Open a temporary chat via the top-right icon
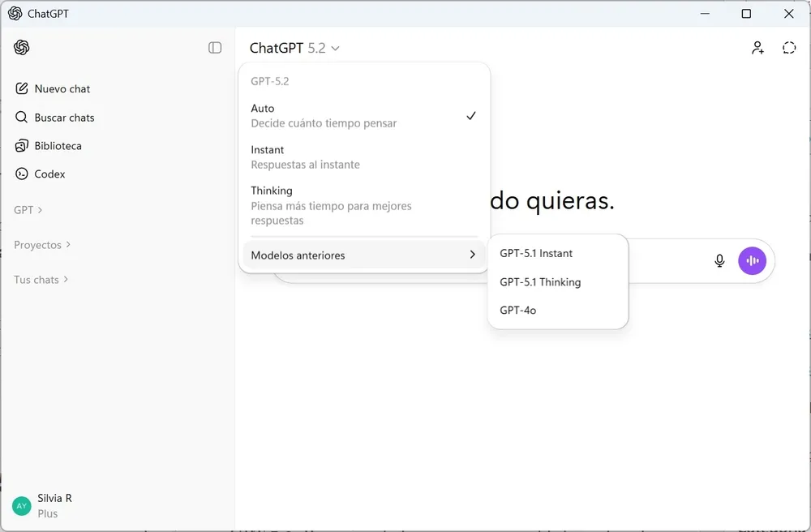 788,47
